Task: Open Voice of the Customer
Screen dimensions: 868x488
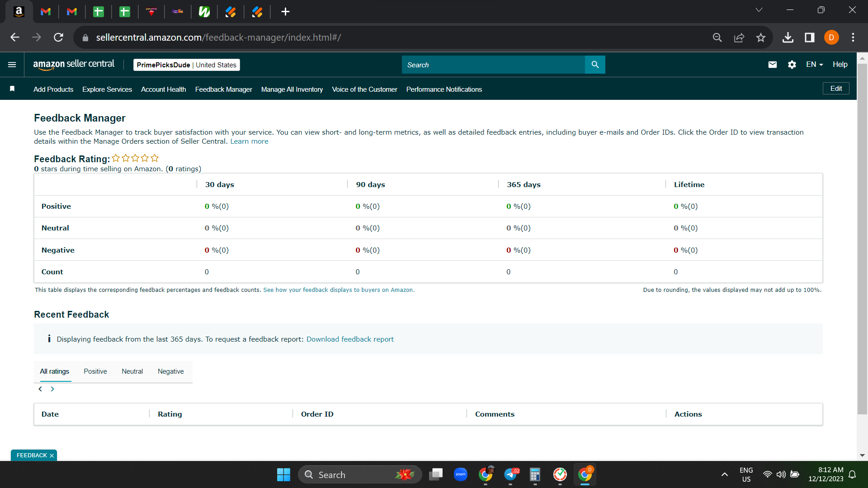Action: pyautogui.click(x=365, y=89)
